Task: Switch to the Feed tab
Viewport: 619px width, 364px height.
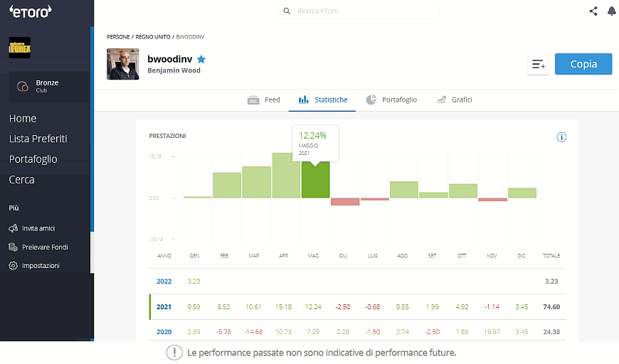Action: [x=264, y=100]
